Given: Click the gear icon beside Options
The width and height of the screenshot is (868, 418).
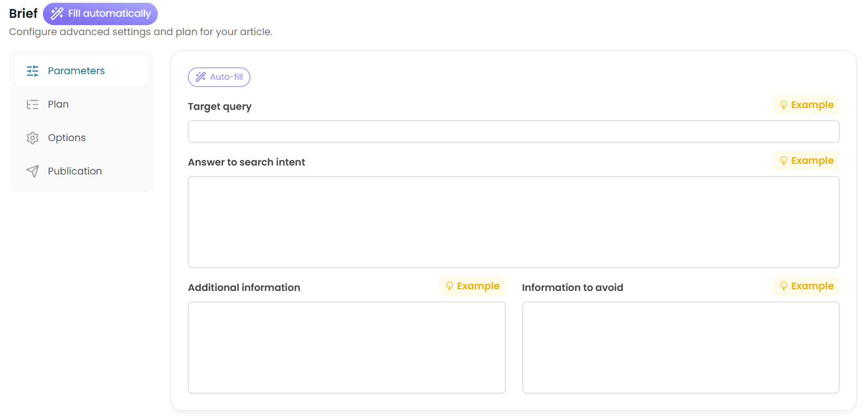Looking at the screenshot, I should click(x=32, y=137).
